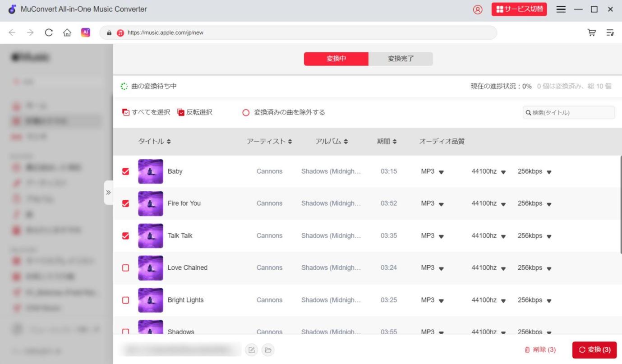Click the Love Chained album artwork

151,267
